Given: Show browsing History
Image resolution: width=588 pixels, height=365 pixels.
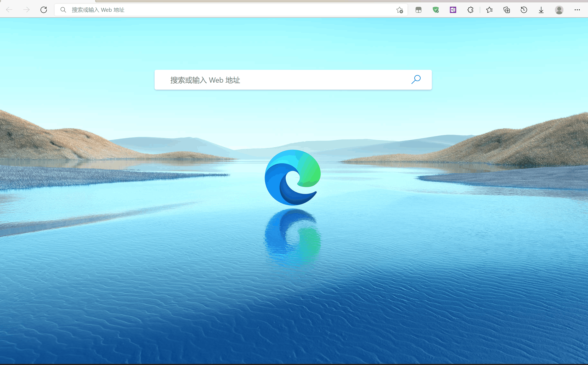Looking at the screenshot, I should click(524, 10).
